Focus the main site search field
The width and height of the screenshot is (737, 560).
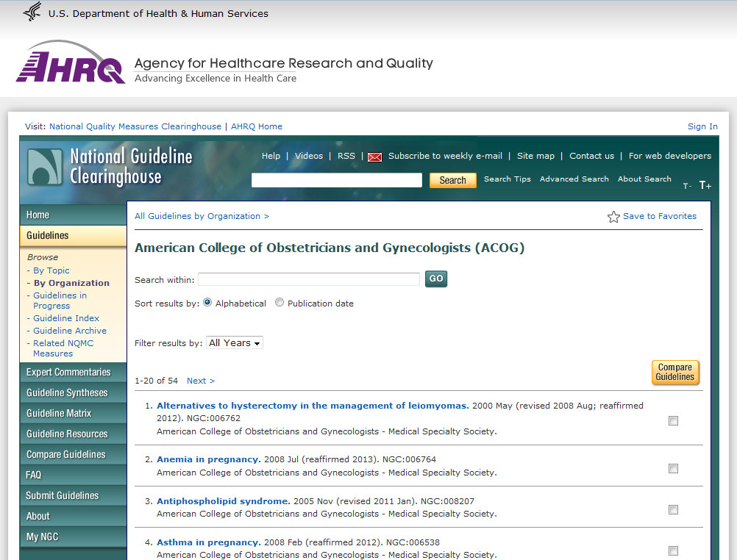(x=337, y=180)
